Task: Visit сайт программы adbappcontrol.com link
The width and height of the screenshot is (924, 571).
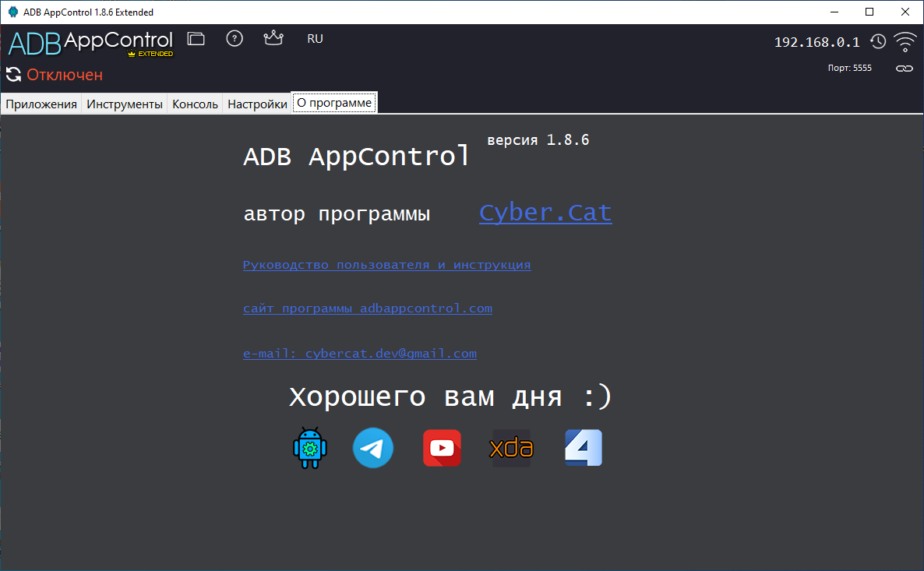Action: click(367, 308)
